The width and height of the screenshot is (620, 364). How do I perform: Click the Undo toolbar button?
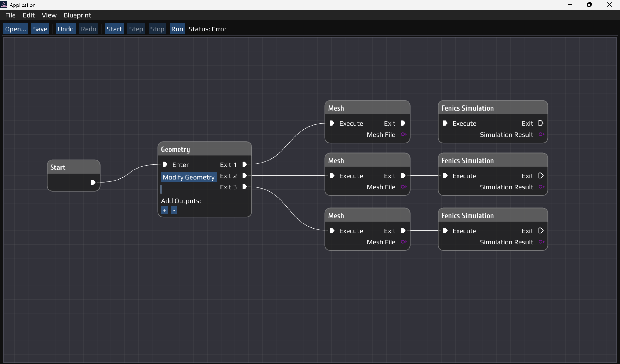pos(65,29)
